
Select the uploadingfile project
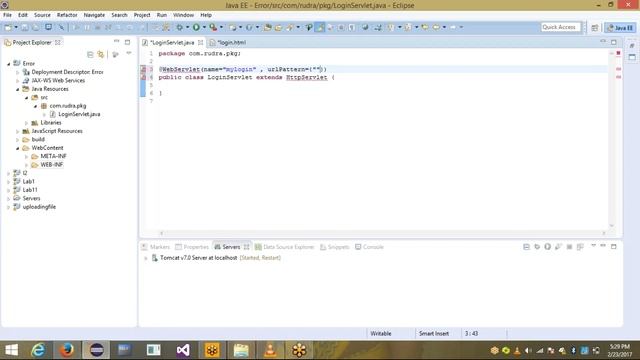pos(39,207)
